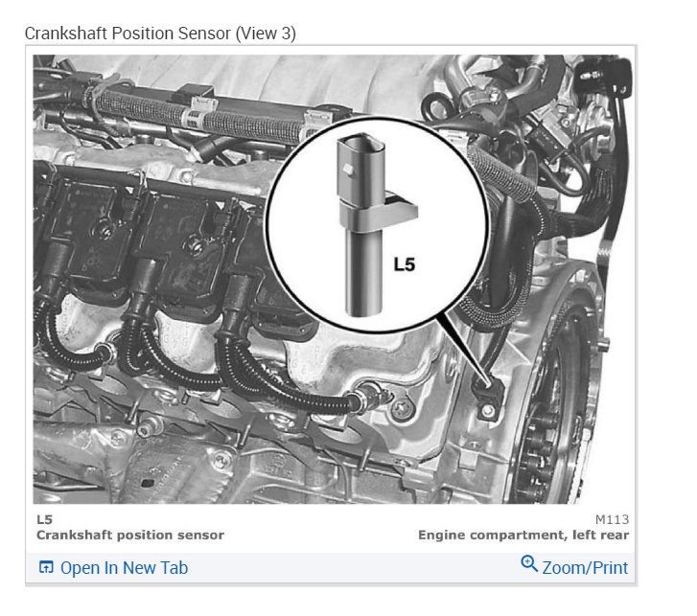Select the 'Engine compartment, left rear' caption

tap(523, 535)
